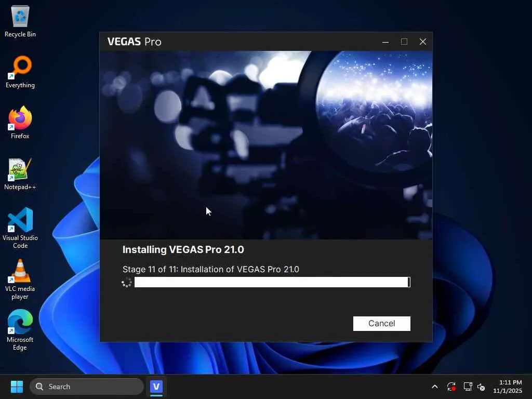Viewport: 532px width, 399px height.
Task: Select the Notepad++ desktop shortcut
Action: [x=20, y=174]
